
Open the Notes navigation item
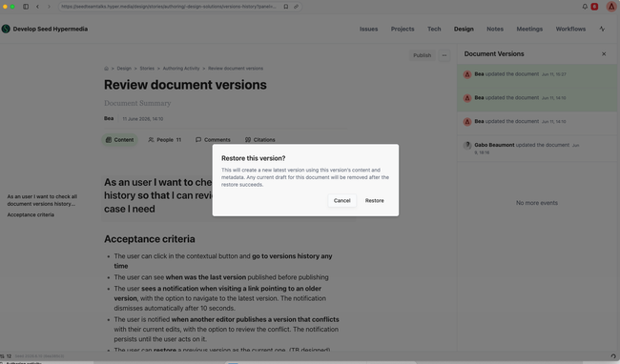tap(495, 29)
